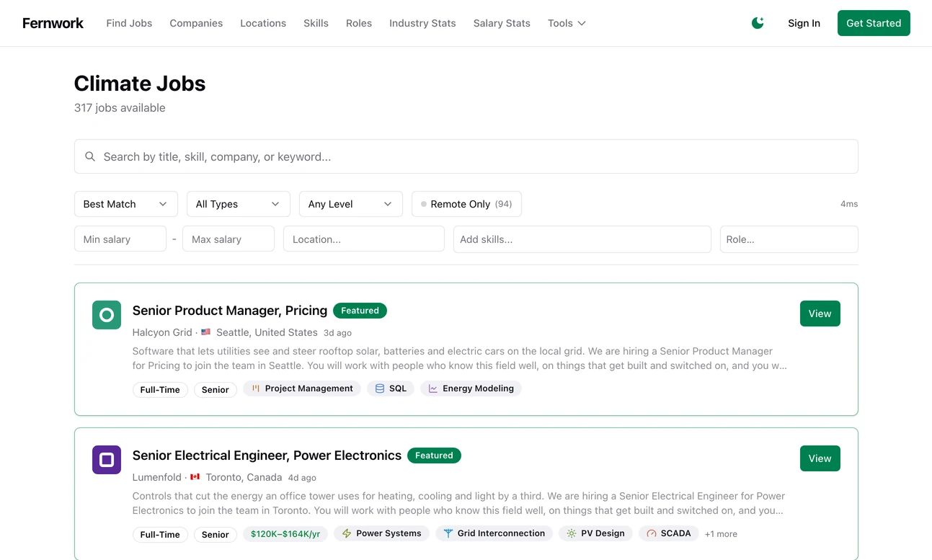Screen dimensions: 932x560
Task: Click the Max salary field
Action: point(228,239)
